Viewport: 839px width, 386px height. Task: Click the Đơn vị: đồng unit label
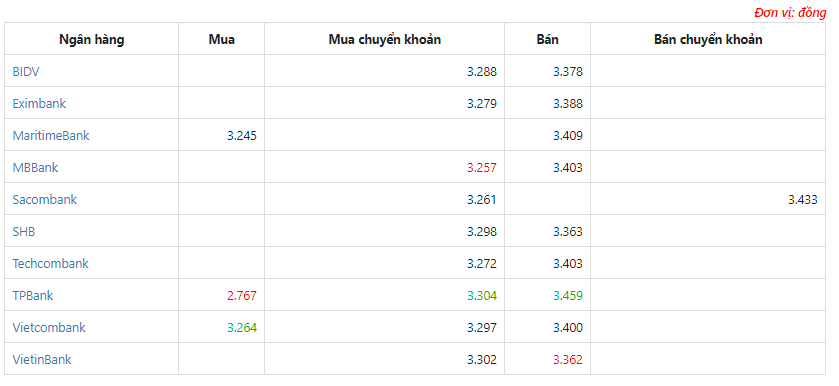coord(790,13)
